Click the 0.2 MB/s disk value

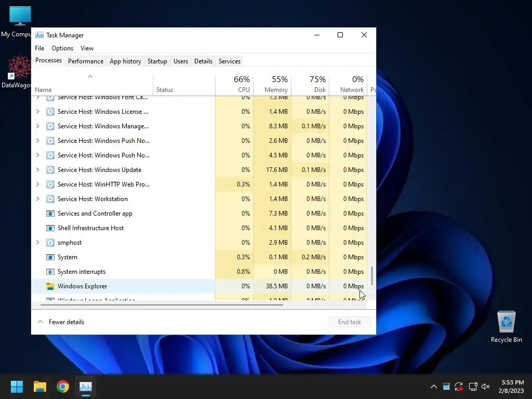pyautogui.click(x=313, y=257)
